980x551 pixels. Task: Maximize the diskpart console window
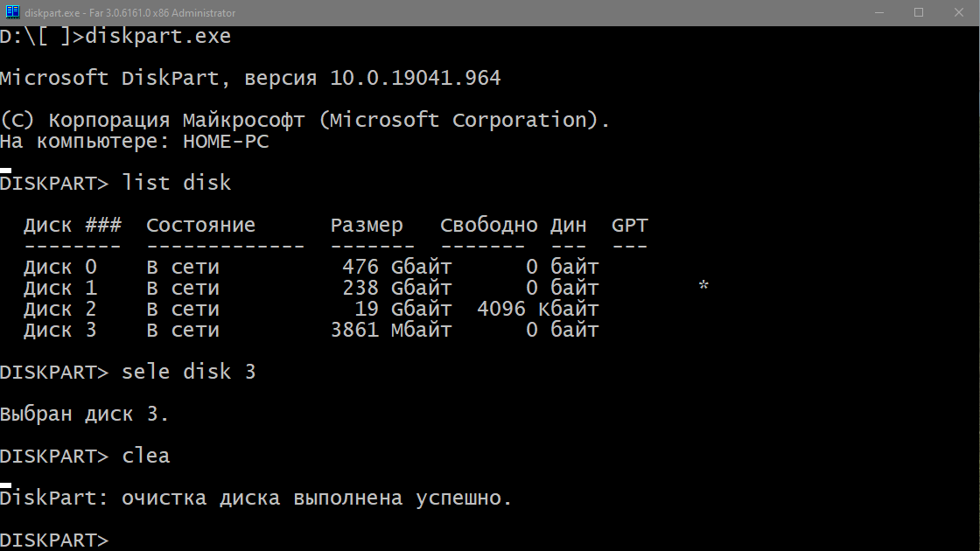919,12
